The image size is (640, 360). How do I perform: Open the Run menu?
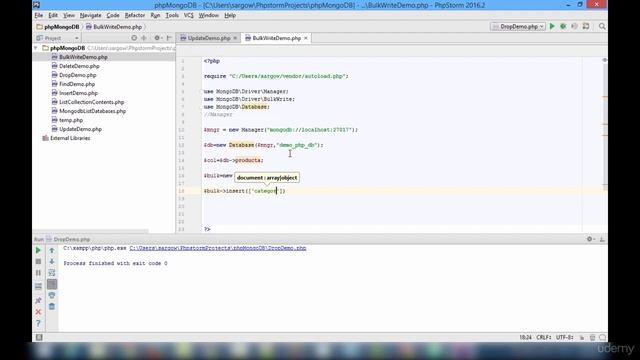point(155,16)
